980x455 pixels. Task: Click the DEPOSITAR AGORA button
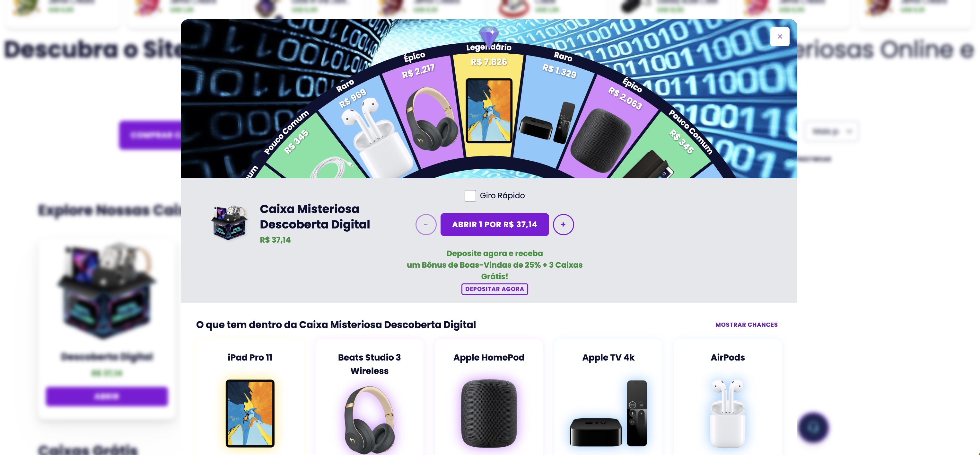point(494,289)
